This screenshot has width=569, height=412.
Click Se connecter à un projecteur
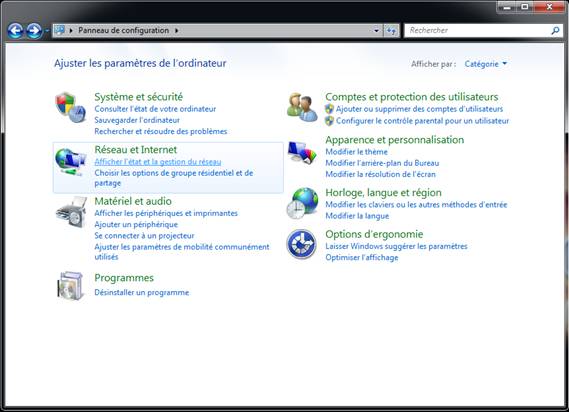pyautogui.click(x=144, y=236)
